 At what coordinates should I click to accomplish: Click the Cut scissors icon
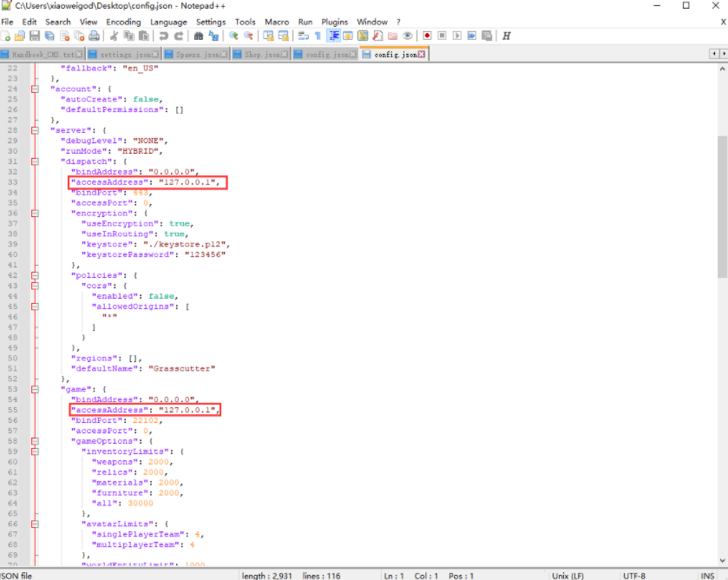pos(114,36)
